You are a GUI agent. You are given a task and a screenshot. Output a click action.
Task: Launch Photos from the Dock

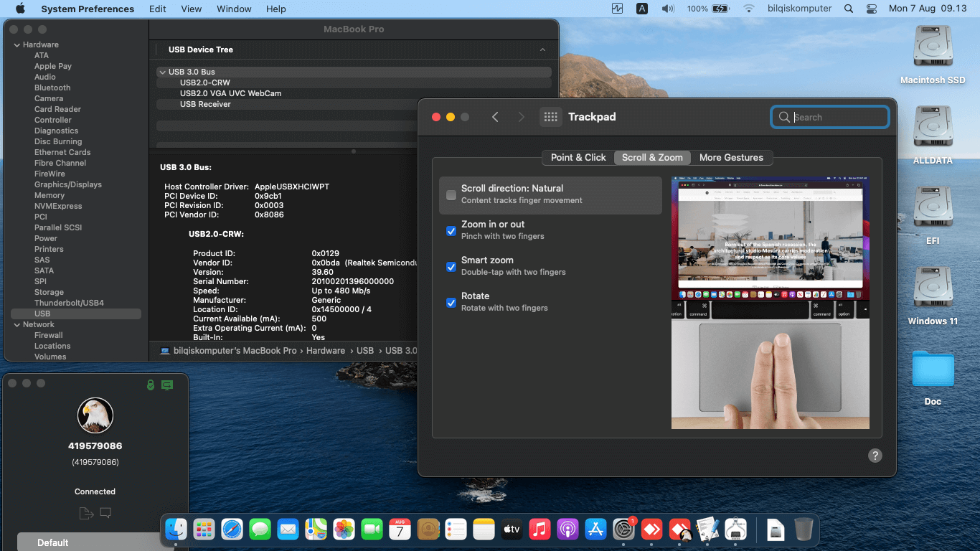pyautogui.click(x=344, y=529)
